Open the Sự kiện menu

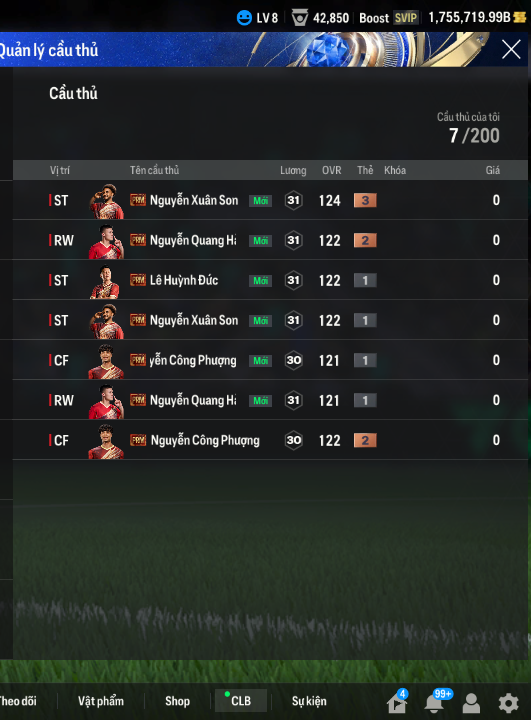tap(309, 701)
